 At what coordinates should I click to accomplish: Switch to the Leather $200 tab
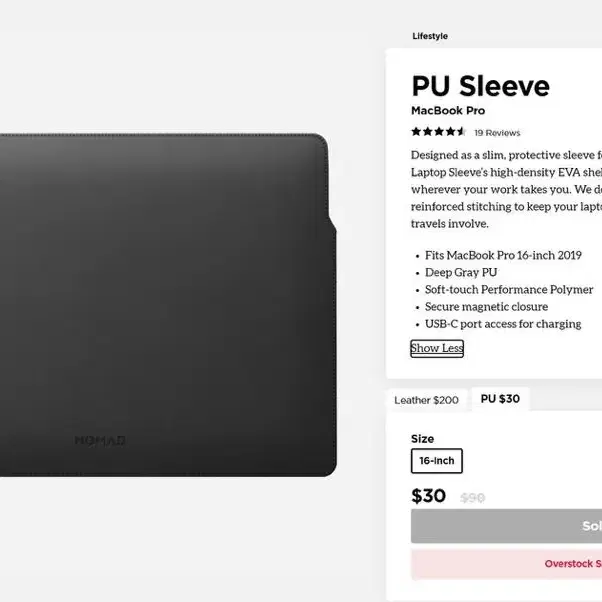click(427, 400)
